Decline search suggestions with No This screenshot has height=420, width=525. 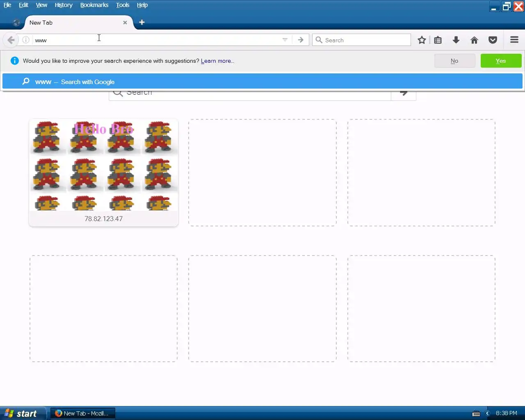454,61
